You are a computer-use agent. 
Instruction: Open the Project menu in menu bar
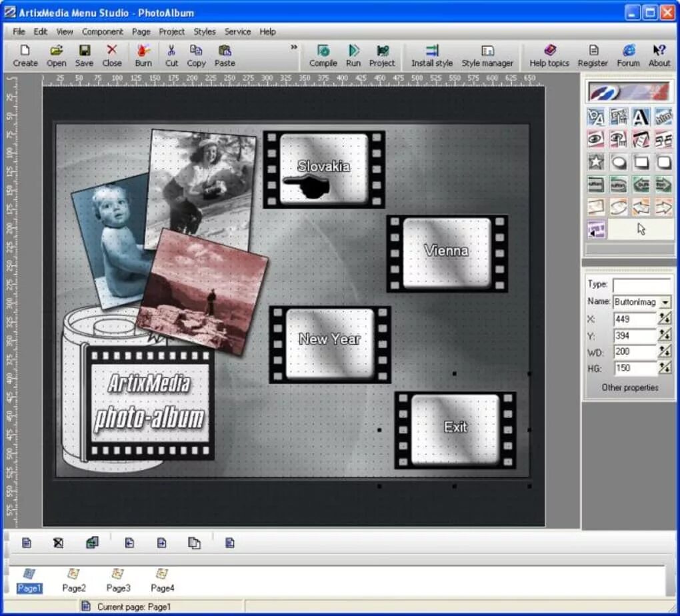172,32
